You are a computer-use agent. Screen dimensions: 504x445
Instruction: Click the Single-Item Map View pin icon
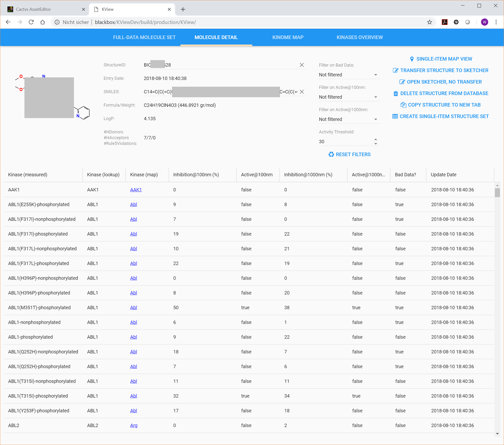(412, 59)
